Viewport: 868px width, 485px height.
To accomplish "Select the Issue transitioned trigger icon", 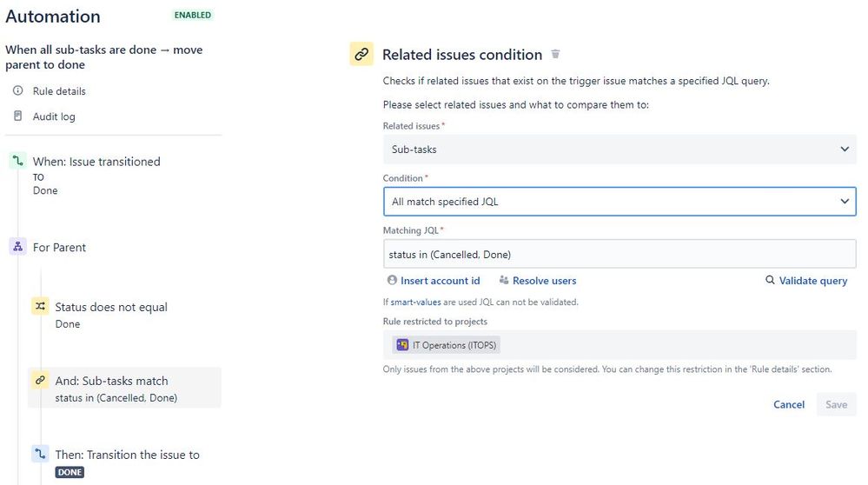I will (x=17, y=161).
